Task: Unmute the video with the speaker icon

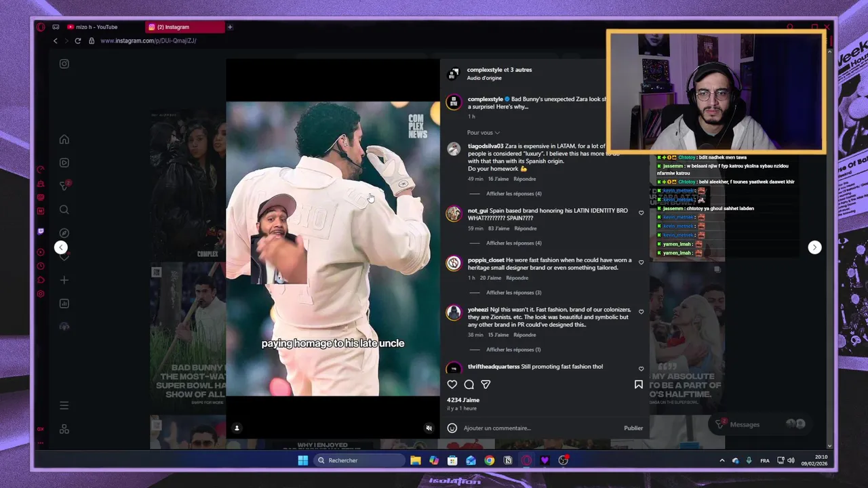Action: pyautogui.click(x=429, y=428)
